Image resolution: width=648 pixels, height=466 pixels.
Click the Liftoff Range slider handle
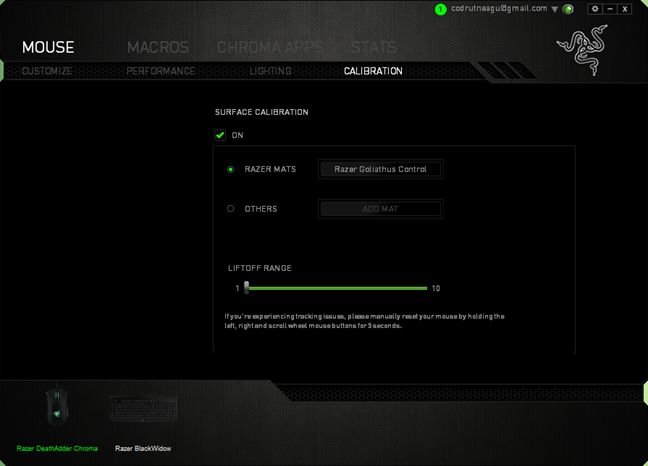246,288
